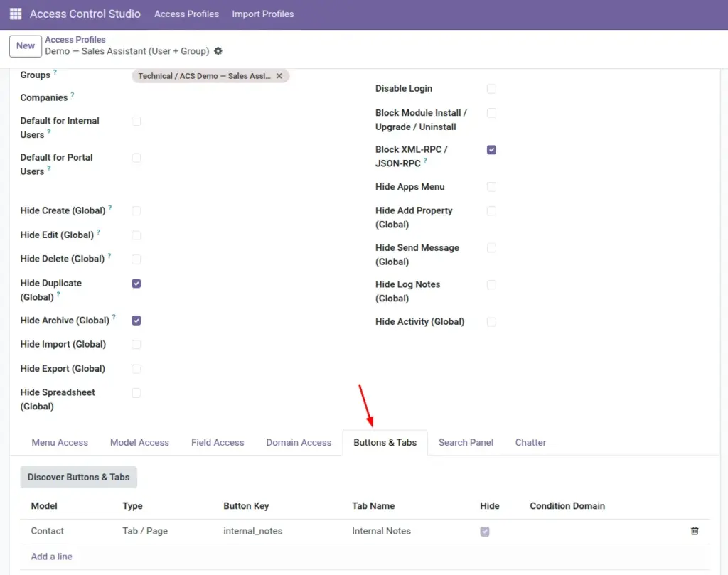Viewport: 728px width, 575px height.
Task: Show help tooltip for Groups field
Action: (x=55, y=72)
